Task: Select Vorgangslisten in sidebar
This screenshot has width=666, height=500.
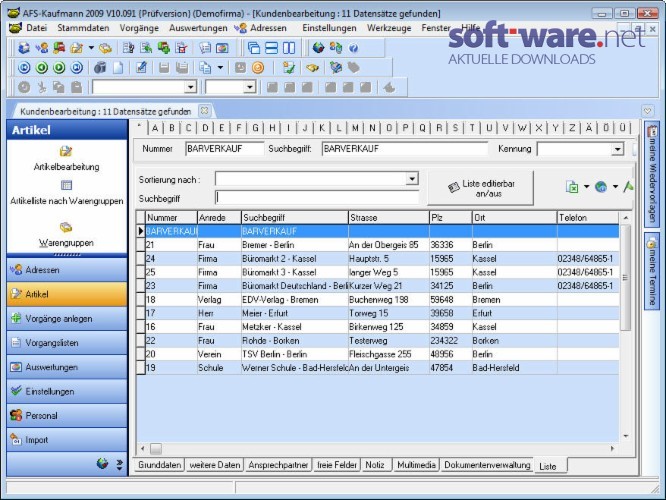Action: pyautogui.click(x=67, y=343)
